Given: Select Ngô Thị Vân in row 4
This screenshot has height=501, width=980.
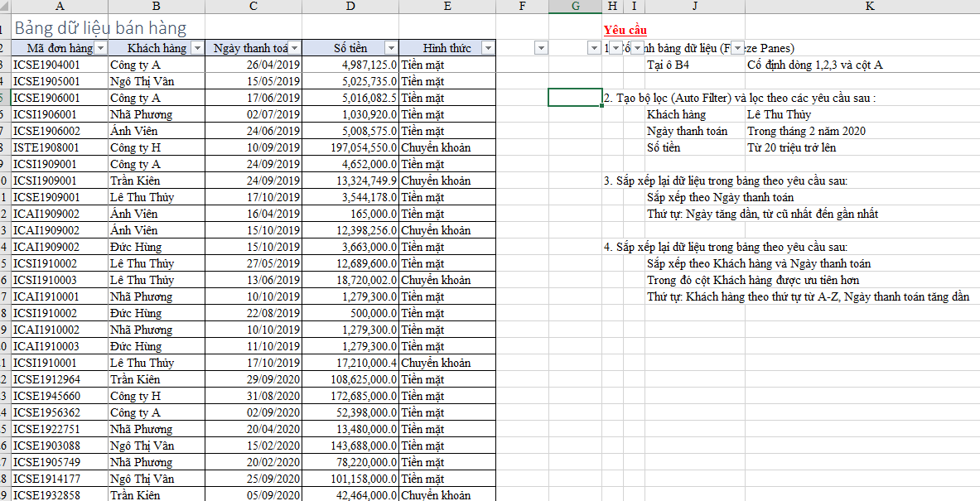Looking at the screenshot, I should click(x=157, y=81).
